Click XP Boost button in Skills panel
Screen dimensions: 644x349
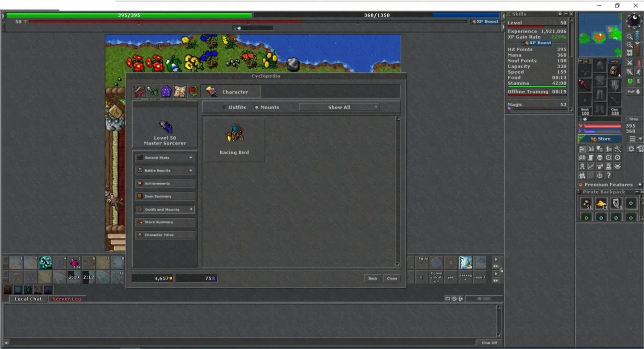[538, 43]
